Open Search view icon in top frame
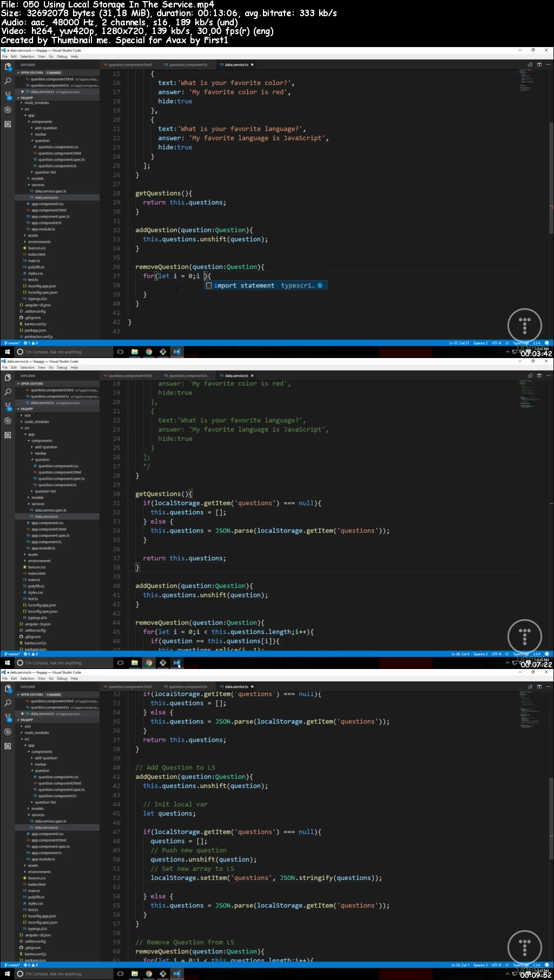 coord(8,81)
